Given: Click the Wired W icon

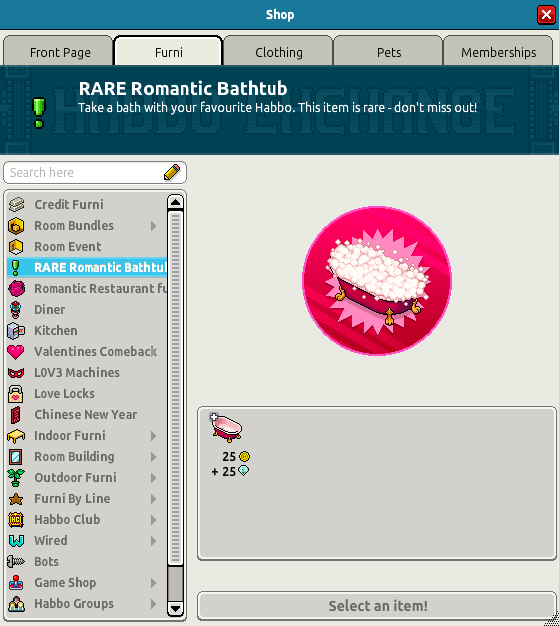Looking at the screenshot, I should (16, 541).
